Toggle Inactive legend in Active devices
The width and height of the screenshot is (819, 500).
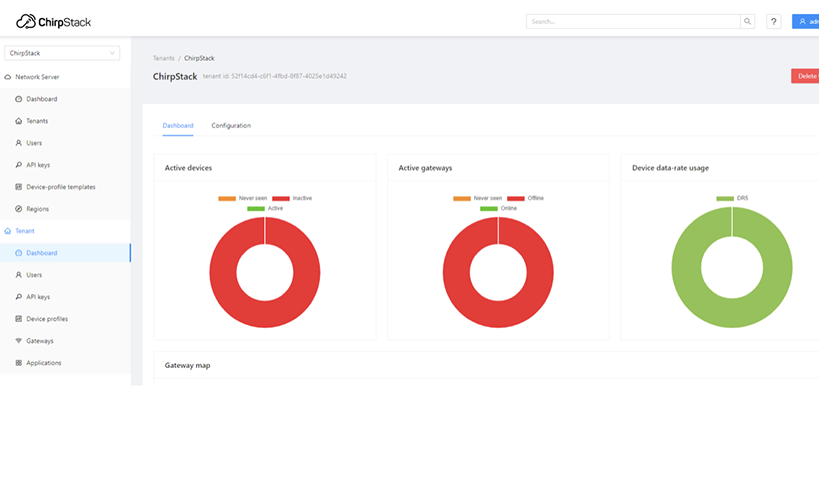coord(291,198)
